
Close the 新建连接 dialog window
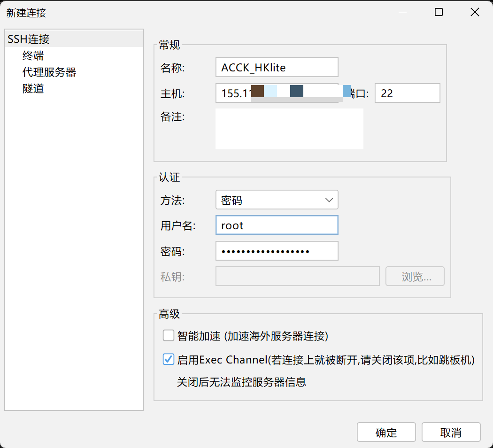coord(475,13)
